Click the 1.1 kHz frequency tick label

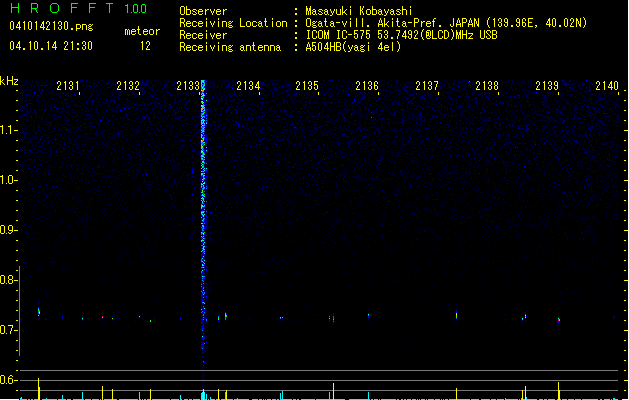click(8, 130)
